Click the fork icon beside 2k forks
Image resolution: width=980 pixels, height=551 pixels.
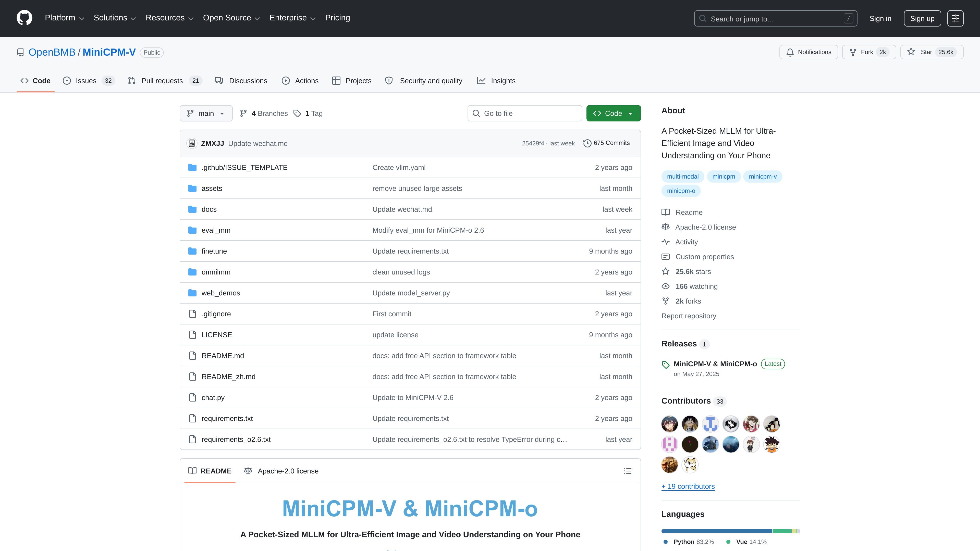coord(665,301)
